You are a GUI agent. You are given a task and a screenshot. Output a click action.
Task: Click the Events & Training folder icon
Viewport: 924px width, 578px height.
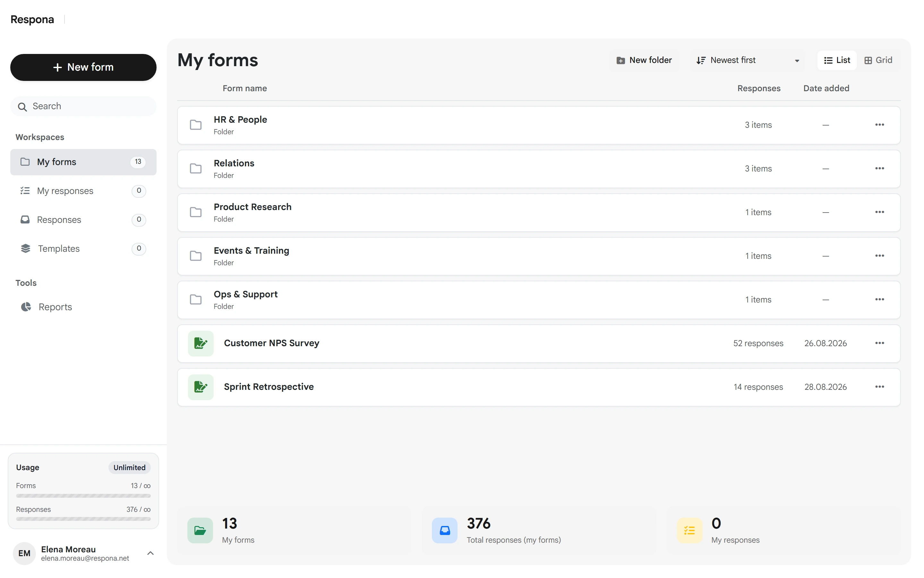[195, 256]
